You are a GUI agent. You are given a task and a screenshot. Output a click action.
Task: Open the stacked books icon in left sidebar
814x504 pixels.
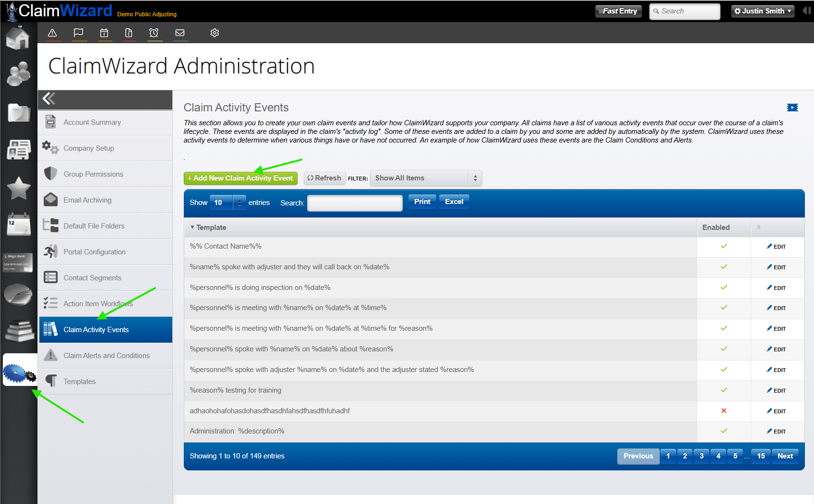point(19,331)
